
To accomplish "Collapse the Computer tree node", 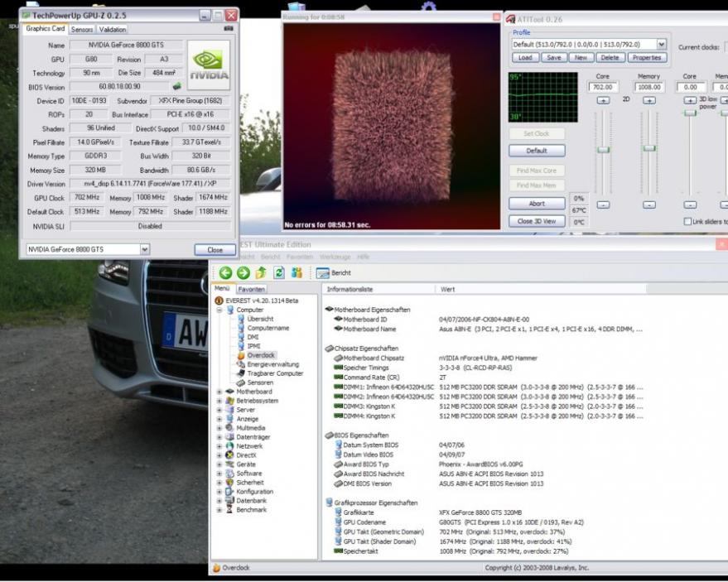I will (219, 310).
